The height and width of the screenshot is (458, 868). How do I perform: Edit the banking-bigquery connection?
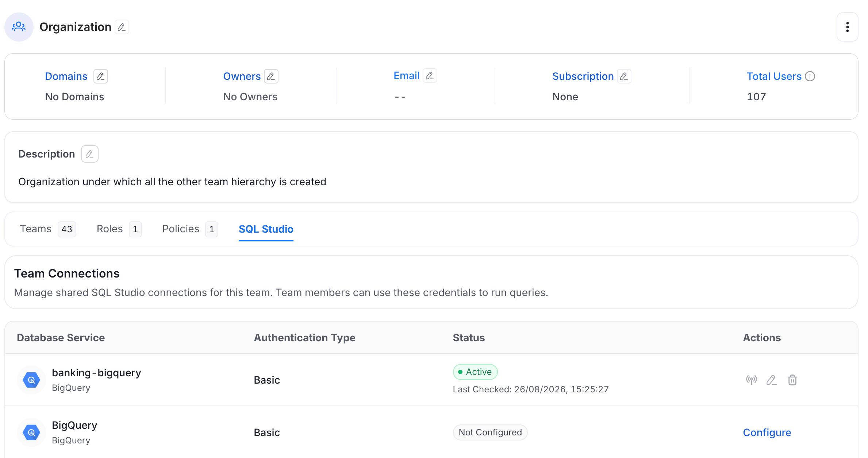pos(771,380)
